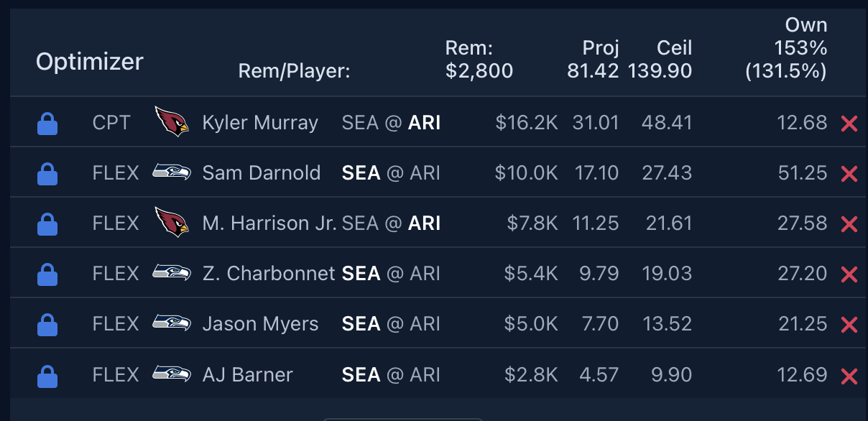The width and height of the screenshot is (868, 421).
Task: Remove Kyler Murray with the red X
Action: [x=849, y=124]
